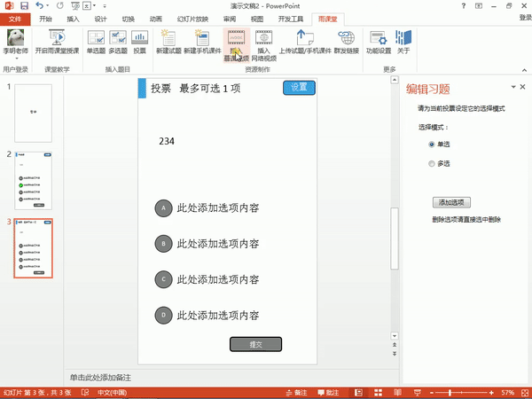Select slide 1 thumbnail
This screenshot has width=532, height=399.
point(34,113)
